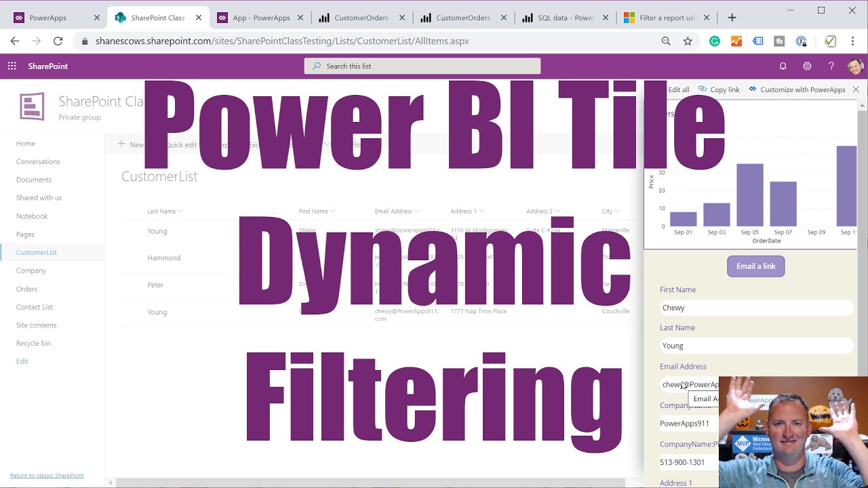The width and height of the screenshot is (868, 488).
Task: Open the SharePoint app launcher waffle
Action: tap(12, 66)
